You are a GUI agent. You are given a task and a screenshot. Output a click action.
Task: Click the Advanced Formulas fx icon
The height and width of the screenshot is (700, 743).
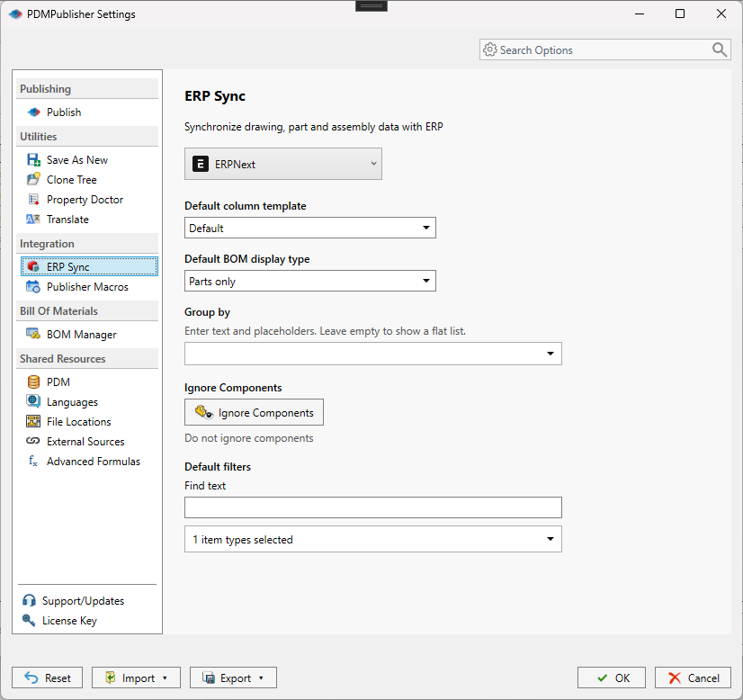point(32,461)
